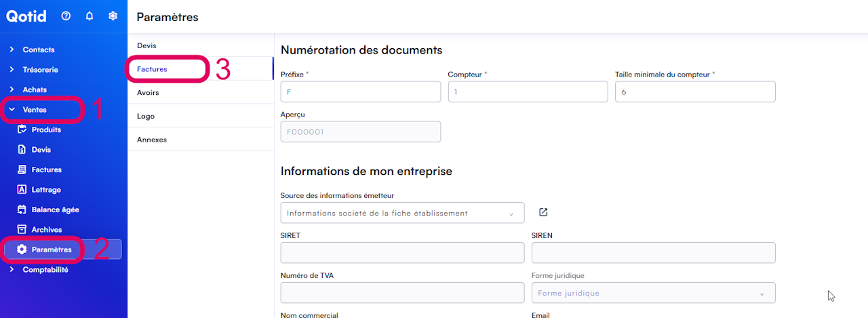The width and height of the screenshot is (868, 318).
Task: Open the Produits sidebar item
Action: coord(46,130)
